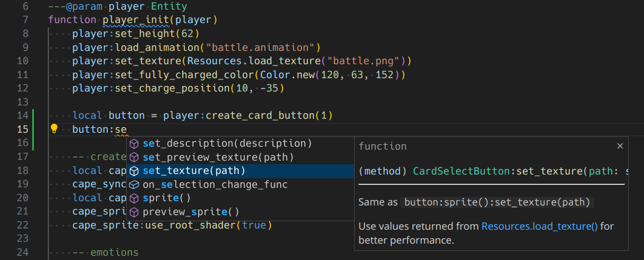Close the function documentation popup
The height and width of the screenshot is (260, 644).
[x=620, y=146]
